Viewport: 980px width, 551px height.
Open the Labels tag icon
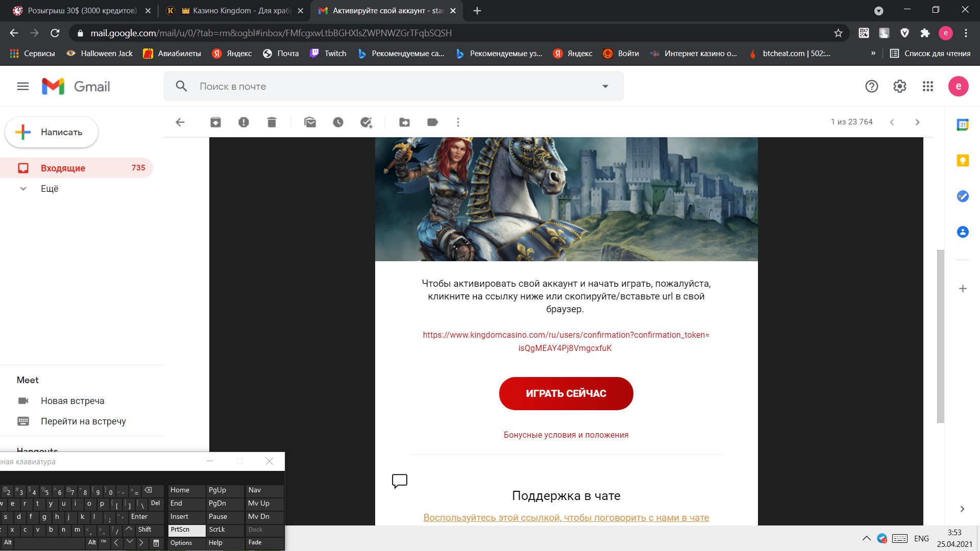coord(432,122)
